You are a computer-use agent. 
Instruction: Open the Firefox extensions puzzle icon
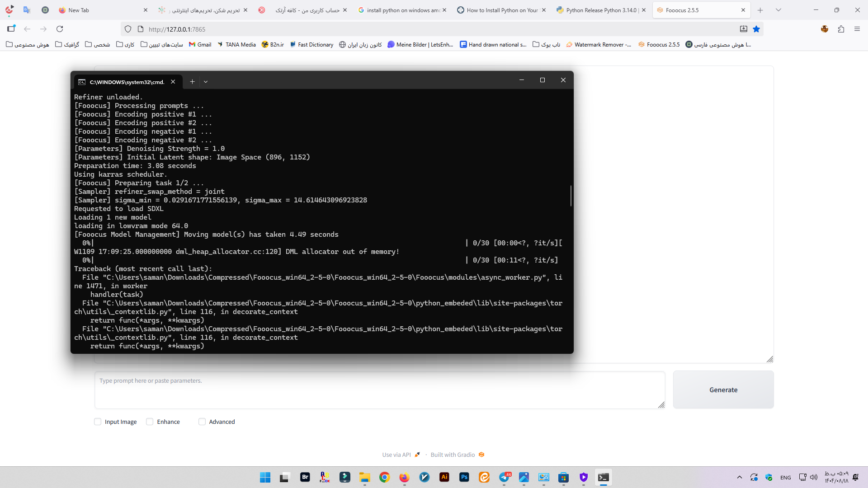pos(841,29)
